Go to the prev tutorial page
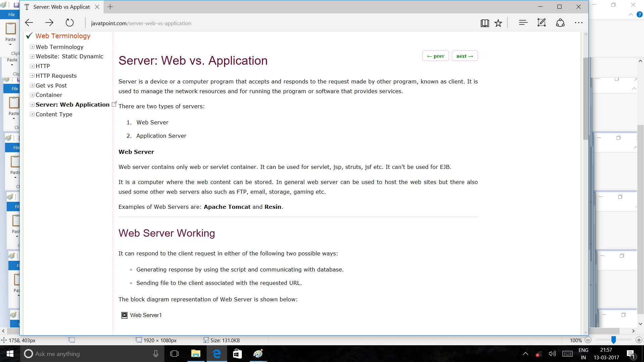Screen dimensions: 644x362 (x=435, y=56)
